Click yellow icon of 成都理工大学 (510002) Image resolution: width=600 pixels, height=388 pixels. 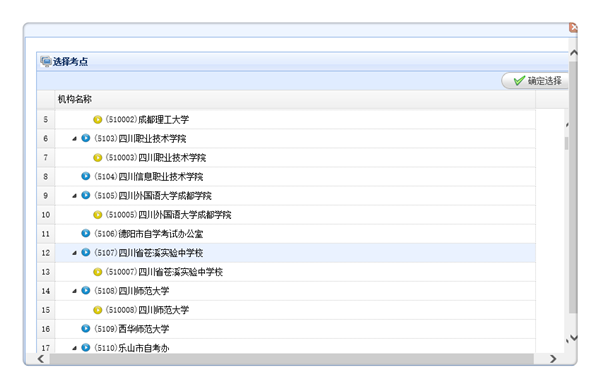98,120
